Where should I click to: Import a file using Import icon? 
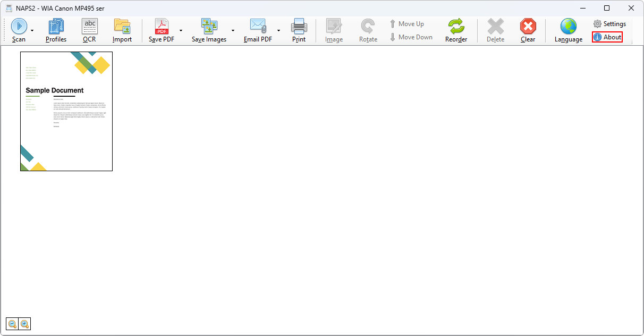tap(122, 30)
